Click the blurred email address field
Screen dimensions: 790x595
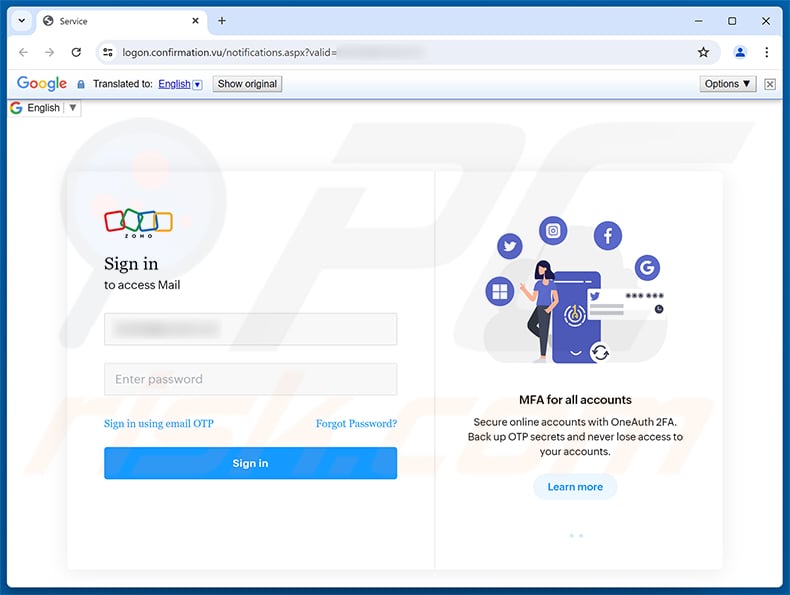pos(250,329)
